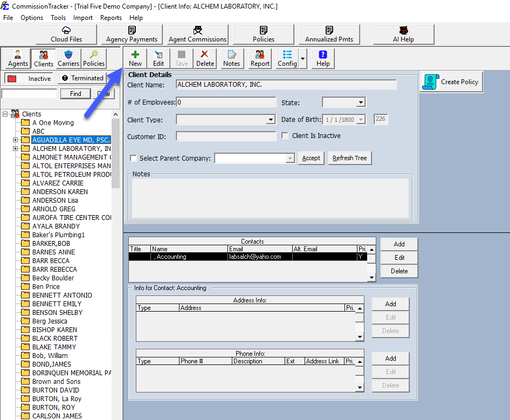Check the Client Is Inactive checkbox

pyautogui.click(x=284, y=135)
